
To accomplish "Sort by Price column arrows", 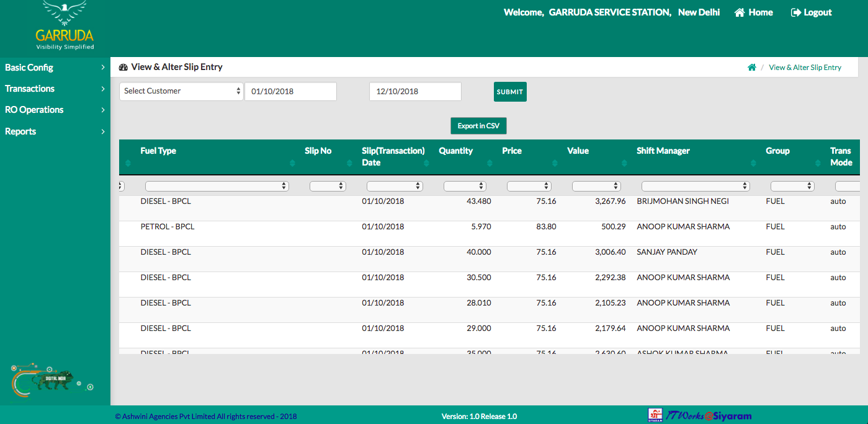I will (555, 163).
